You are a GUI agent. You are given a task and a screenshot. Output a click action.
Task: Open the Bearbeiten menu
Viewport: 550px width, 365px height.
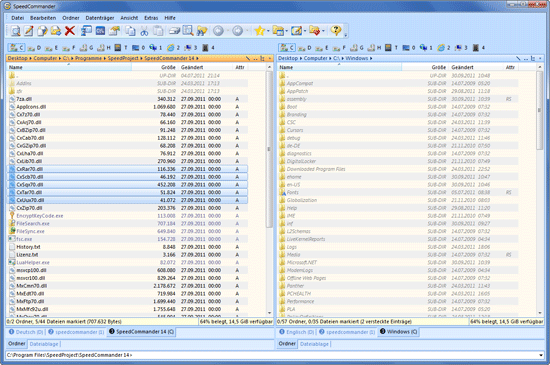tap(43, 18)
